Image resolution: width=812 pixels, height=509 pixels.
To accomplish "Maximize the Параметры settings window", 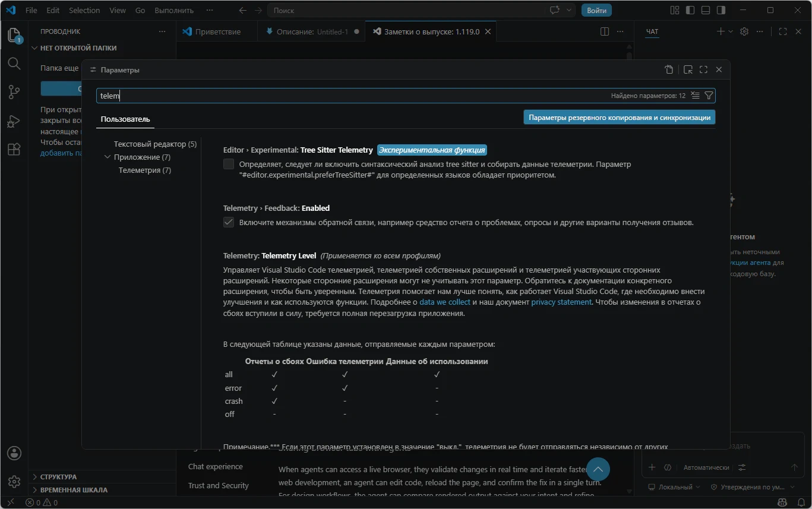I will [x=703, y=69].
